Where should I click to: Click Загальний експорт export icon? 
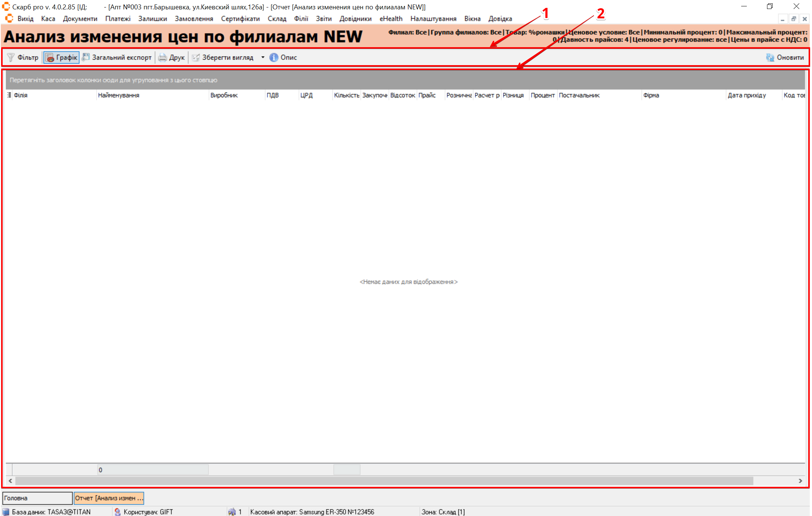pos(86,57)
